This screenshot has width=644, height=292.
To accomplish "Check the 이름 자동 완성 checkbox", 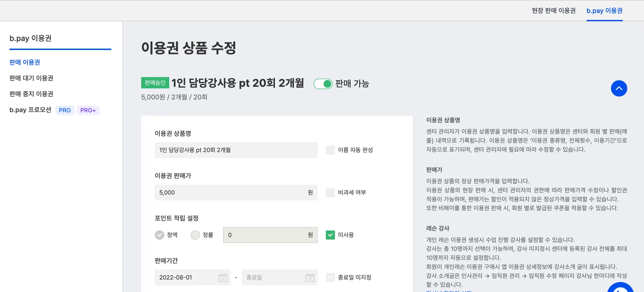I will (x=330, y=150).
